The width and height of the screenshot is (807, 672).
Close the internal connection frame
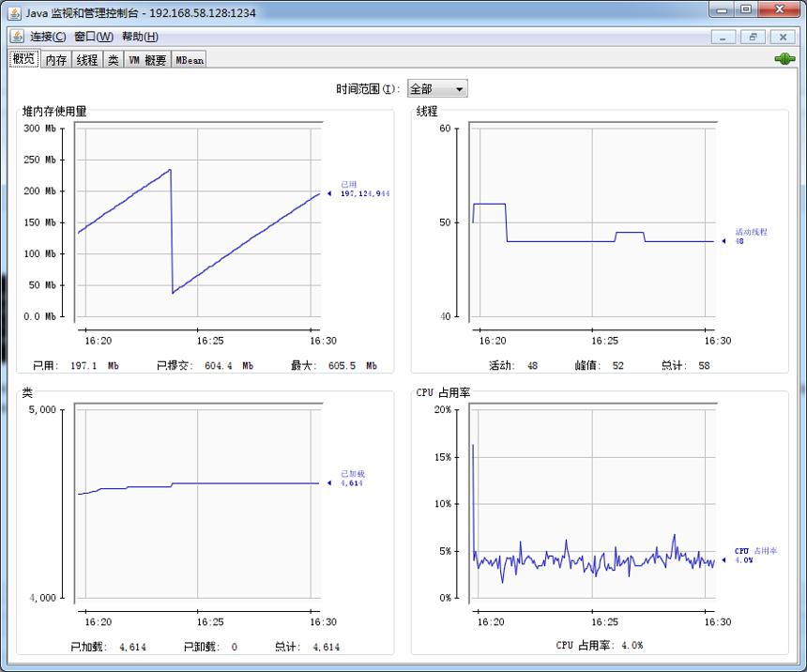pyautogui.click(x=783, y=38)
